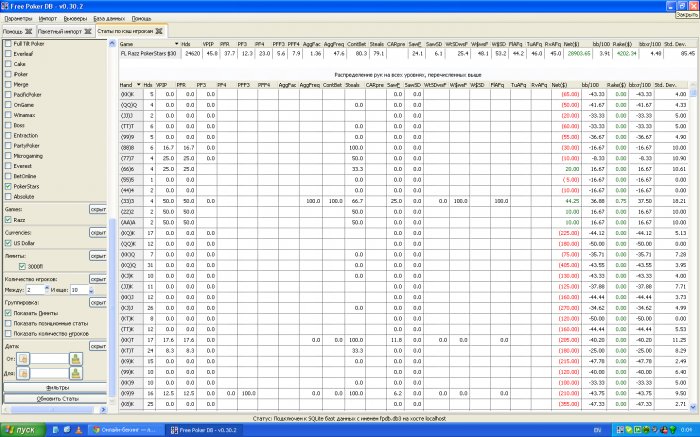Click the И еще players spinner arrows
Screen dimensions: 700x437
(91, 290)
